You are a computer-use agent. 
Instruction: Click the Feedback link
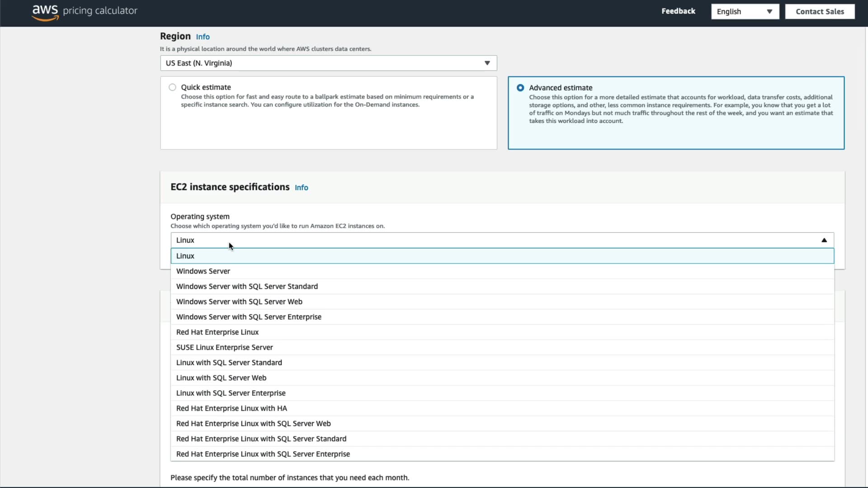pyautogui.click(x=678, y=11)
